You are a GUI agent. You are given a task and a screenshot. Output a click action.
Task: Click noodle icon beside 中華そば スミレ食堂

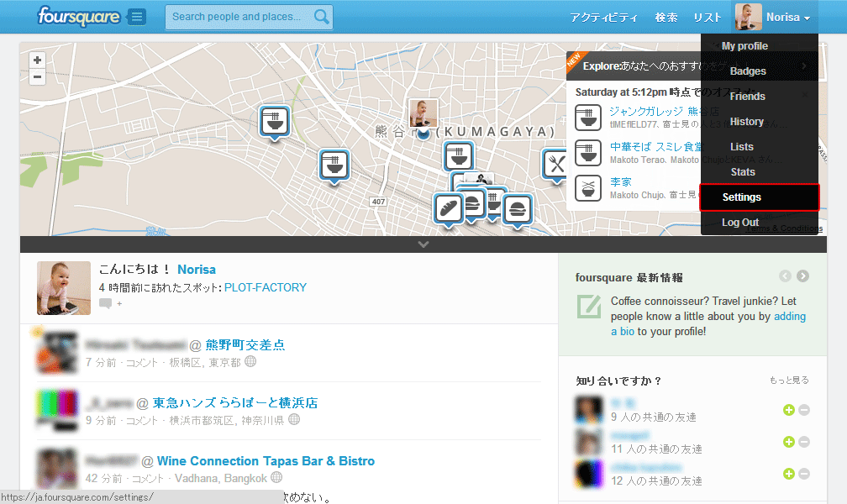(587, 153)
